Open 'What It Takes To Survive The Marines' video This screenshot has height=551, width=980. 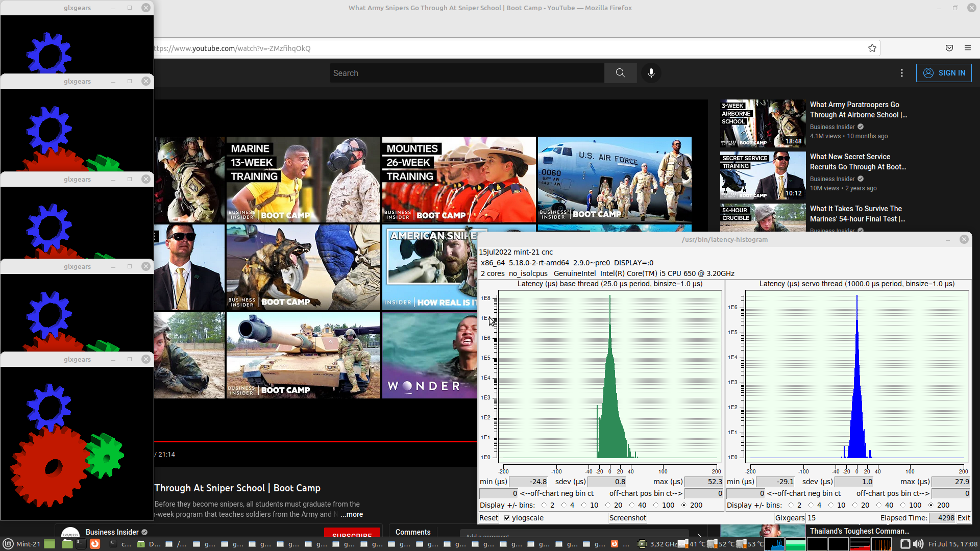857,214
